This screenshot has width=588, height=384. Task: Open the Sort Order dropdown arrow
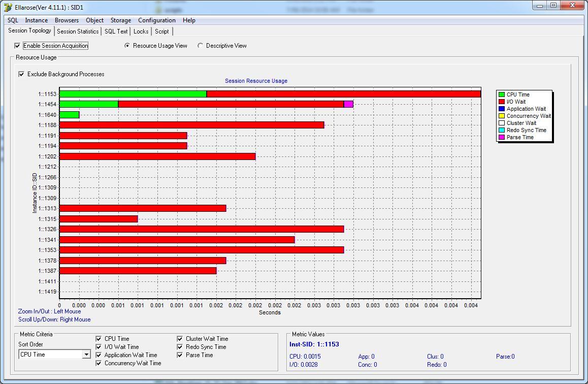coord(87,355)
